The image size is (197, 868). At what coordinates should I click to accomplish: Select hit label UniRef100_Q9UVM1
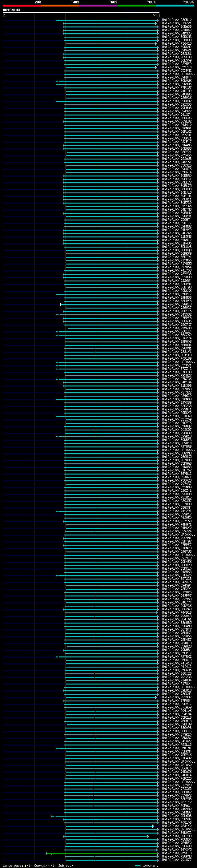point(176,349)
